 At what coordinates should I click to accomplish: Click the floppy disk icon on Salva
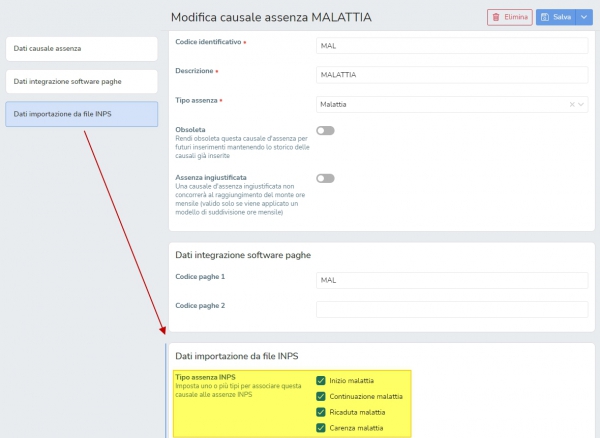545,17
